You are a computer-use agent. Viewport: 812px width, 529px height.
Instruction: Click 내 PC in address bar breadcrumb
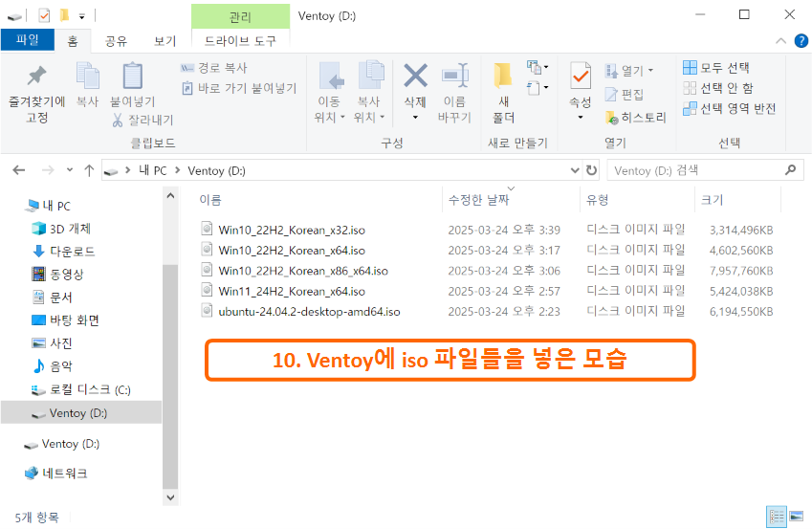click(x=153, y=170)
